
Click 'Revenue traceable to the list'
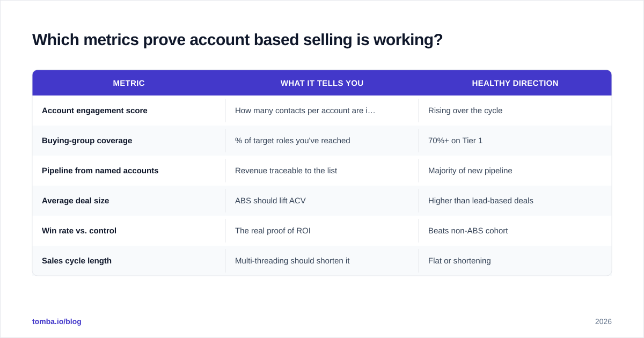coord(286,171)
